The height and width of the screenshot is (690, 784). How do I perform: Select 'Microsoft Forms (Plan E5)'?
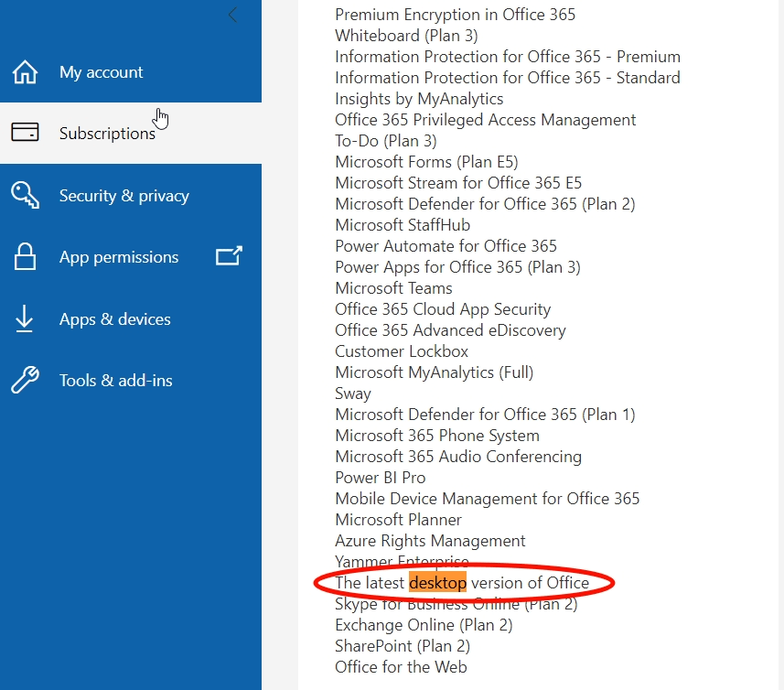pos(426,162)
